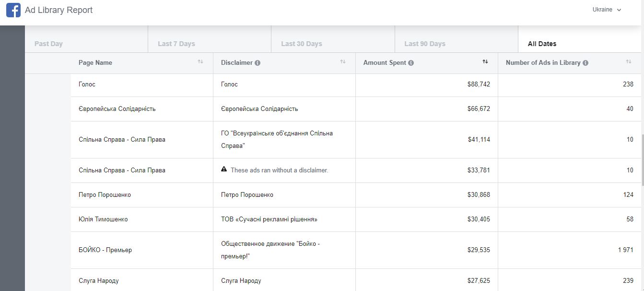Select the Last 90 Days tab
The height and width of the screenshot is (291, 644).
pyautogui.click(x=425, y=44)
